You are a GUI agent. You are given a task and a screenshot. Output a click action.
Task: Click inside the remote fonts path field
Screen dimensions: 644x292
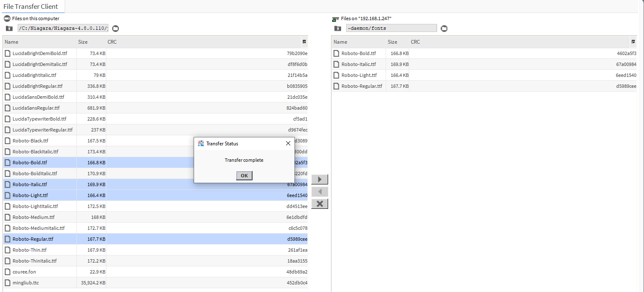391,28
